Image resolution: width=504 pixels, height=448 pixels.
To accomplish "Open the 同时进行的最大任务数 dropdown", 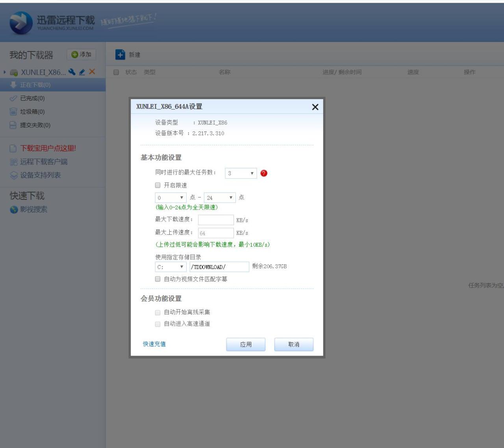I will tap(241, 173).
